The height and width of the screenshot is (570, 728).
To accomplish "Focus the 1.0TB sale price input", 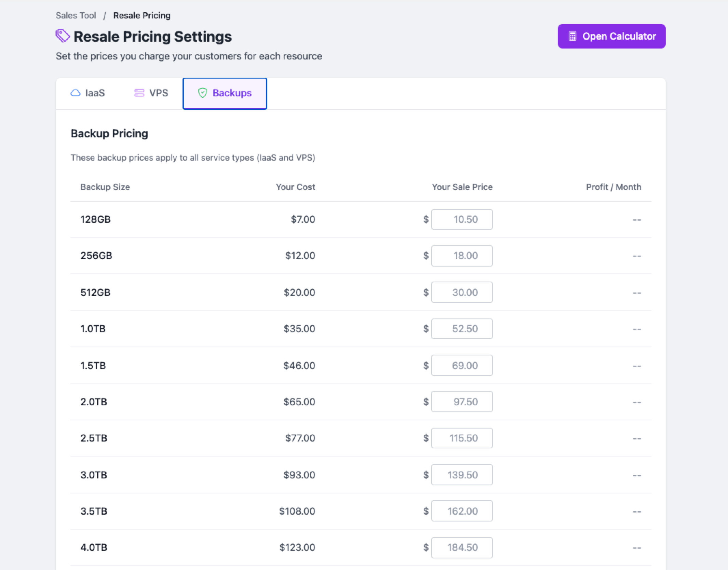I will point(462,328).
